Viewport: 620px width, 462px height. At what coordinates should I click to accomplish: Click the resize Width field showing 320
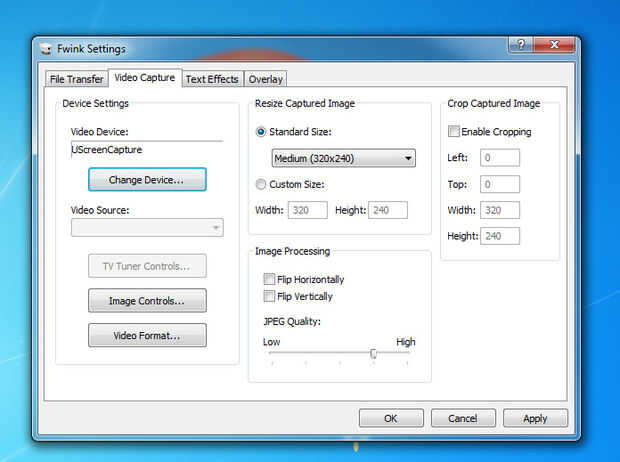(x=308, y=210)
